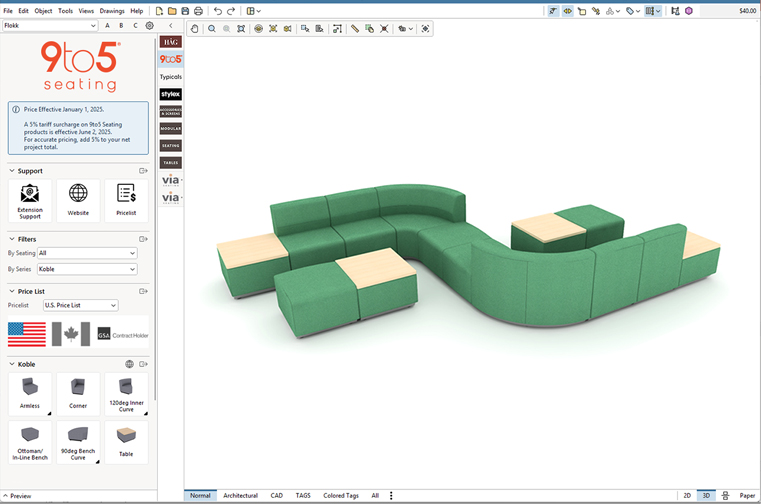This screenshot has width=761, height=504.
Task: Switch to 3D view mode
Action: pyautogui.click(x=706, y=495)
